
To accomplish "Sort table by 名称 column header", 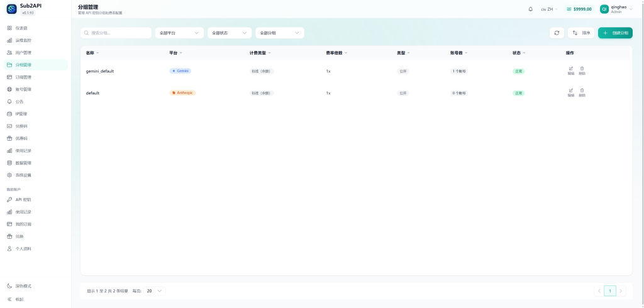I will coord(92,53).
